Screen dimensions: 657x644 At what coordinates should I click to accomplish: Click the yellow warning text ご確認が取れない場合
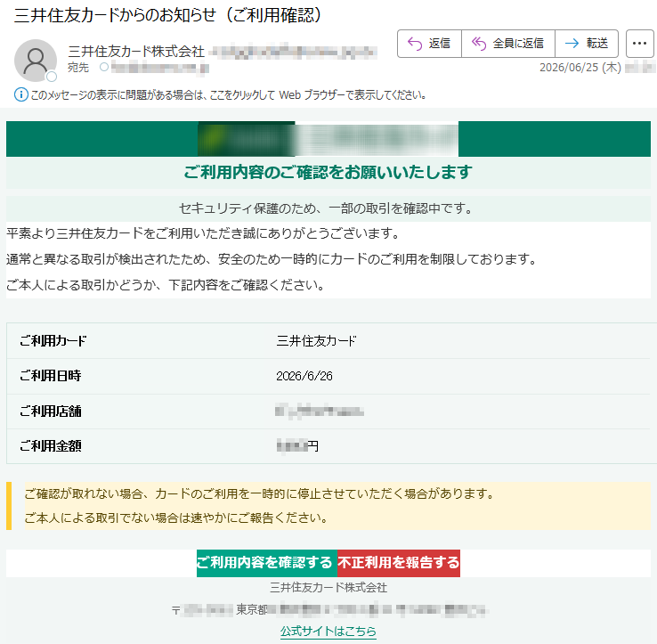tap(260, 493)
